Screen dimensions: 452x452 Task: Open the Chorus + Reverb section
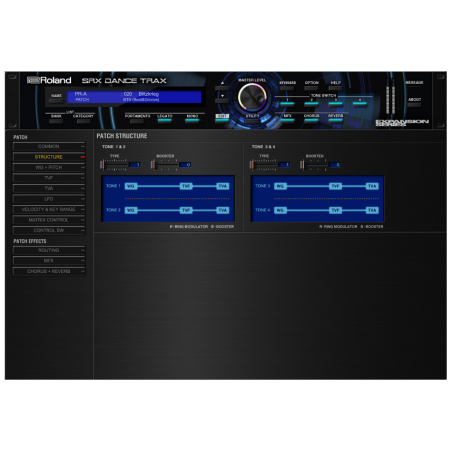tap(49, 271)
